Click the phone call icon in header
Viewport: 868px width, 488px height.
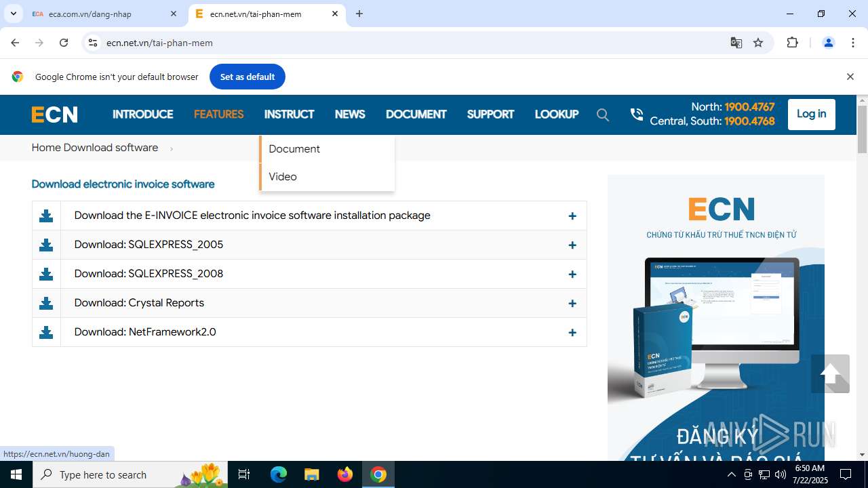point(636,115)
